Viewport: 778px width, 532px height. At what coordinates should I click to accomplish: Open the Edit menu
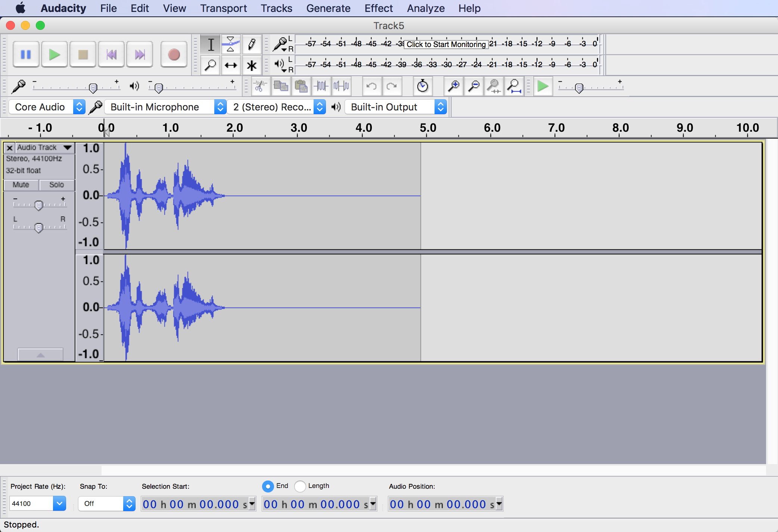[140, 8]
